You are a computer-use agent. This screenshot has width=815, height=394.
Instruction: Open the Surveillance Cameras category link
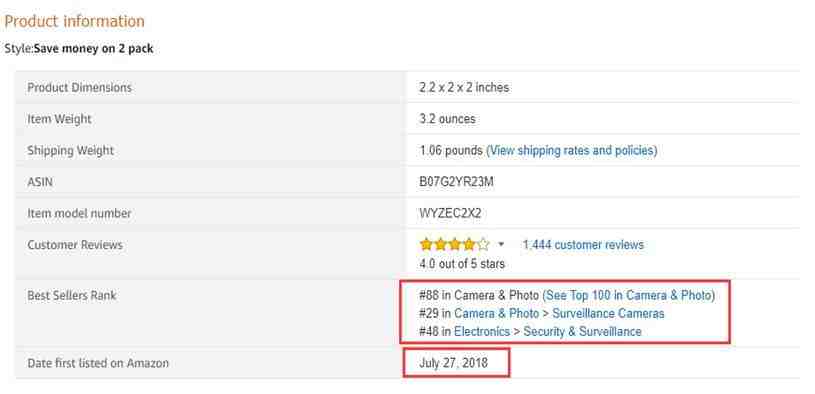click(x=608, y=314)
